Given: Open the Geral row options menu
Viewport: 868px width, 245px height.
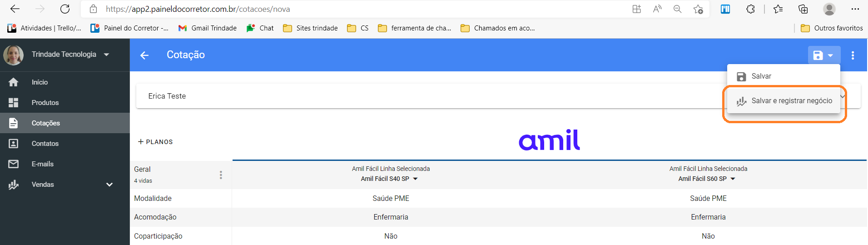Looking at the screenshot, I should point(221,175).
